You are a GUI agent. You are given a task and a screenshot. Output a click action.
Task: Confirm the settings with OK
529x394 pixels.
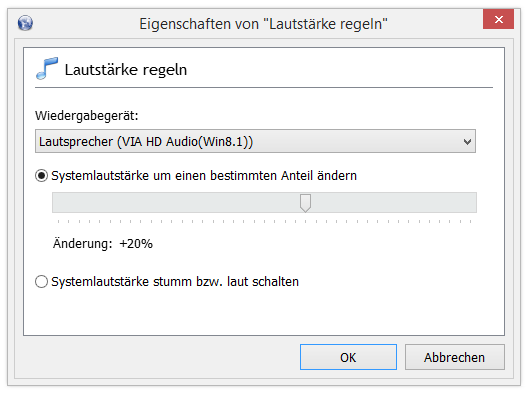[348, 357]
